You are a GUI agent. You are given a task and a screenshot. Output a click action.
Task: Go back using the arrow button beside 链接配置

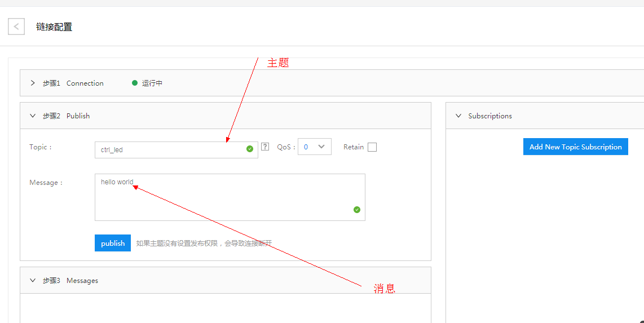pyautogui.click(x=16, y=26)
